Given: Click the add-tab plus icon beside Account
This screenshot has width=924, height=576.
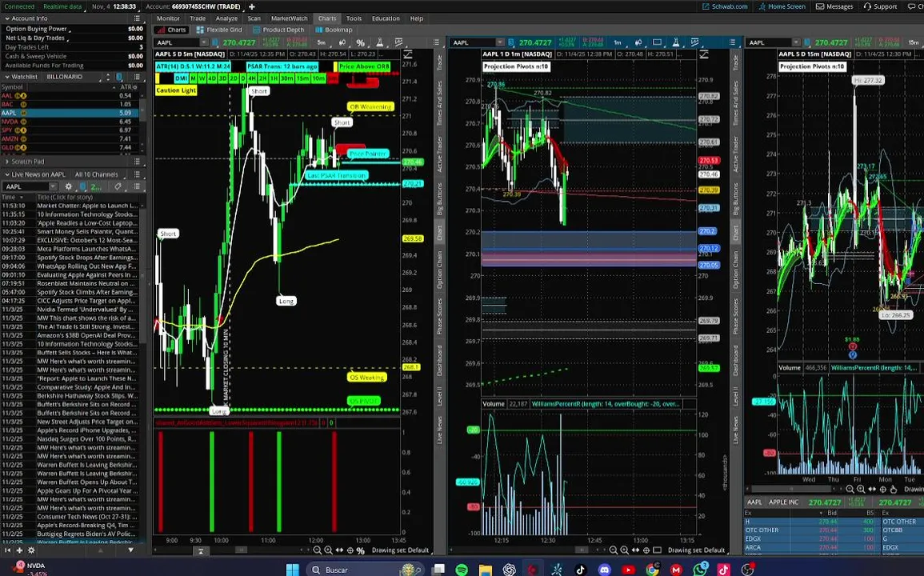Looking at the screenshot, I should (252, 6).
